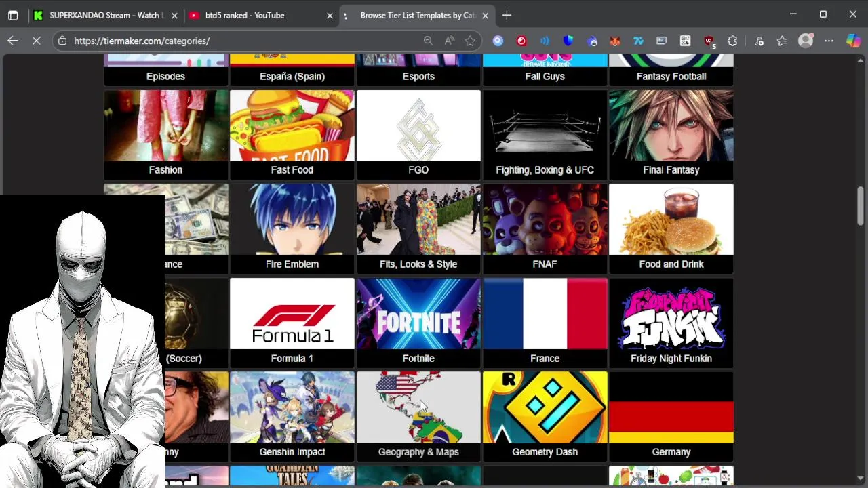The height and width of the screenshot is (488, 868).
Task: Open the QR code extension
Action: pyautogui.click(x=686, y=41)
